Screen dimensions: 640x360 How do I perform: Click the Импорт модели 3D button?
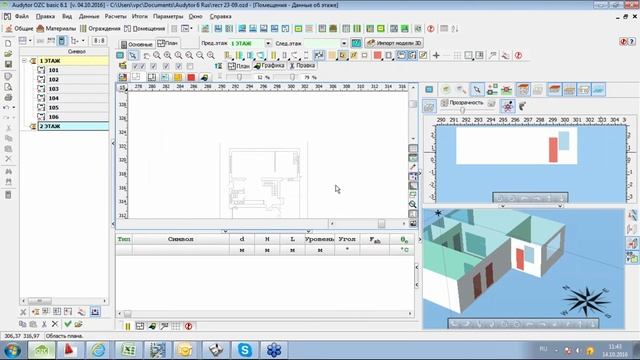[394, 43]
